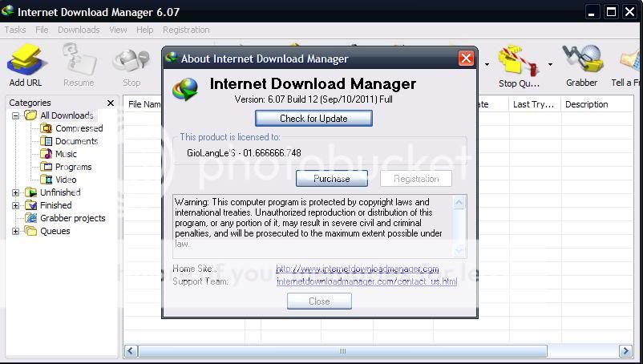Screen dimensions: 643x364
Task: Open the Registration menu
Action: point(186,30)
